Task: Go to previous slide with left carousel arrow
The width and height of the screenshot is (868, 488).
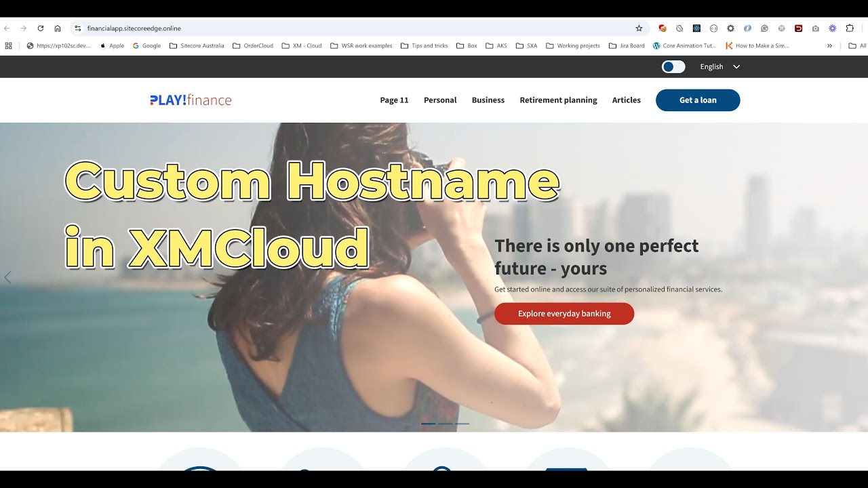Action: click(x=7, y=278)
